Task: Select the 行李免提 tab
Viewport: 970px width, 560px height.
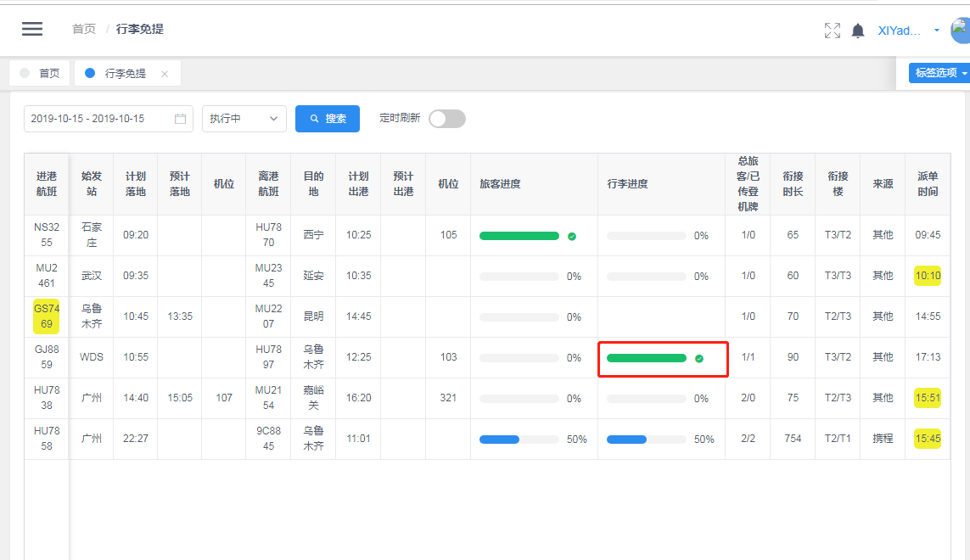Action: [x=126, y=73]
